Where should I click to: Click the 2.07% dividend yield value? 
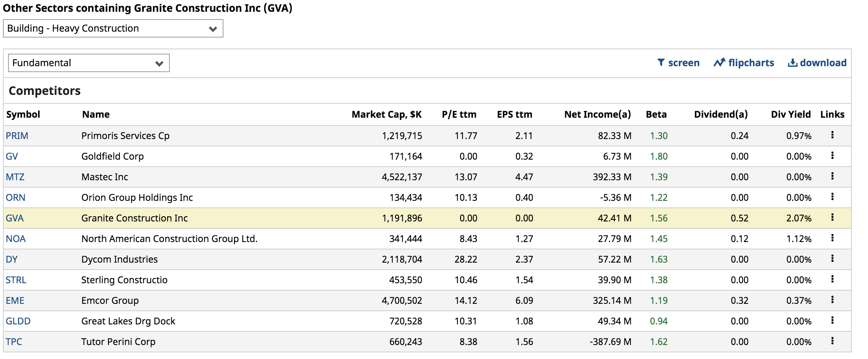(799, 218)
